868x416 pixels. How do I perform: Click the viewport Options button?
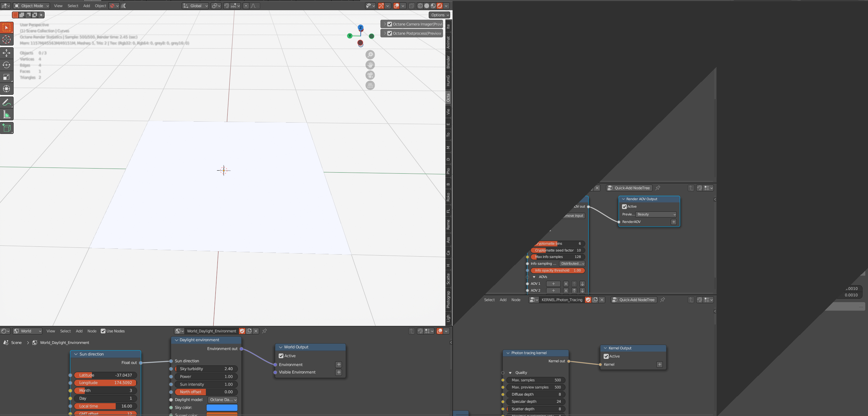point(439,15)
